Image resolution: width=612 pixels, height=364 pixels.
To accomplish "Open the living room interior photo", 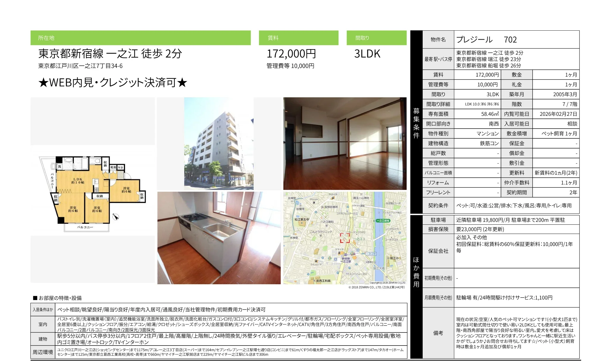I will [x=345, y=143].
